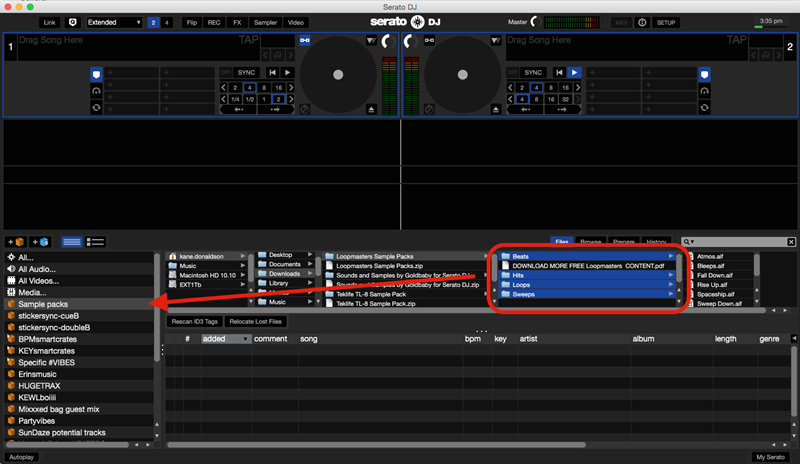Screen dimensions: 800x464
Task: Play deck 1
Action: click(x=287, y=72)
